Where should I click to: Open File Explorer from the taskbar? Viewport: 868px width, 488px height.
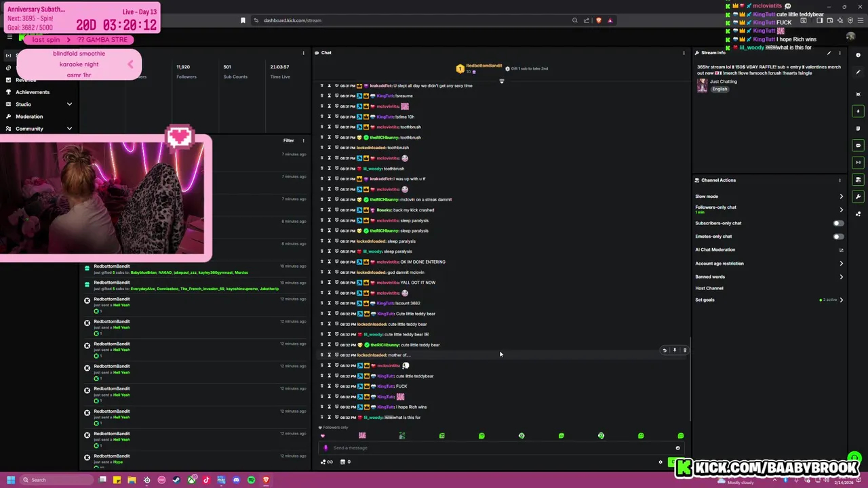point(132,480)
